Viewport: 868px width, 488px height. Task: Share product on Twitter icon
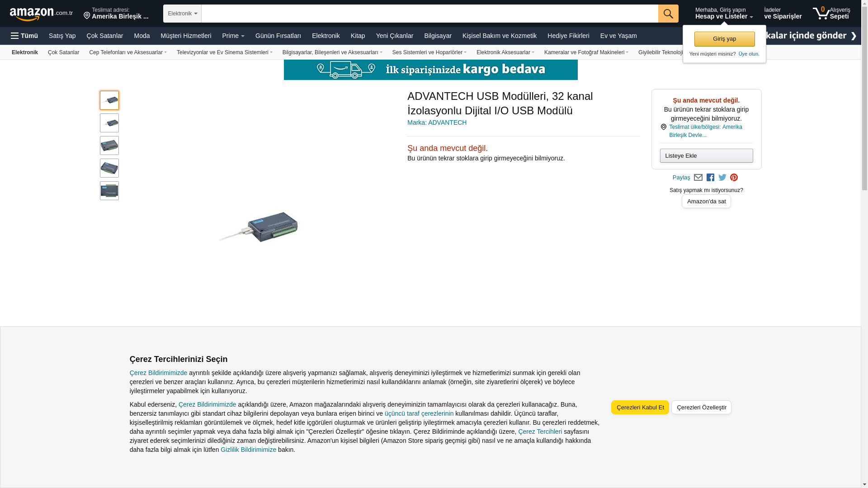[722, 178]
